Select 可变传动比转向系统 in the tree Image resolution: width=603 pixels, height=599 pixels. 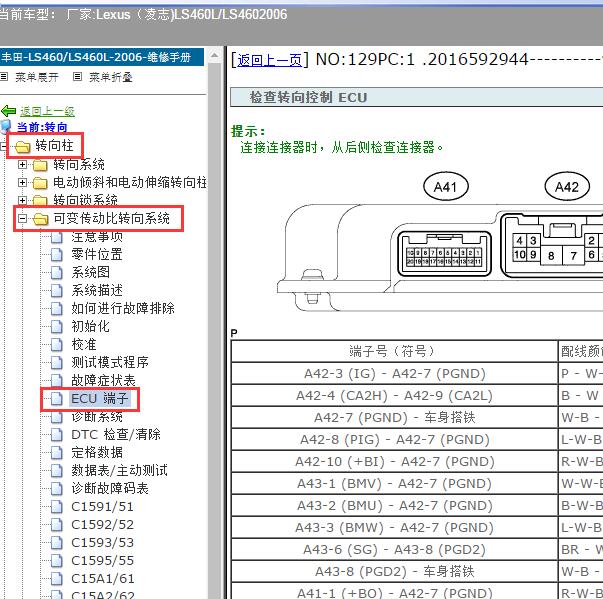click(x=112, y=218)
